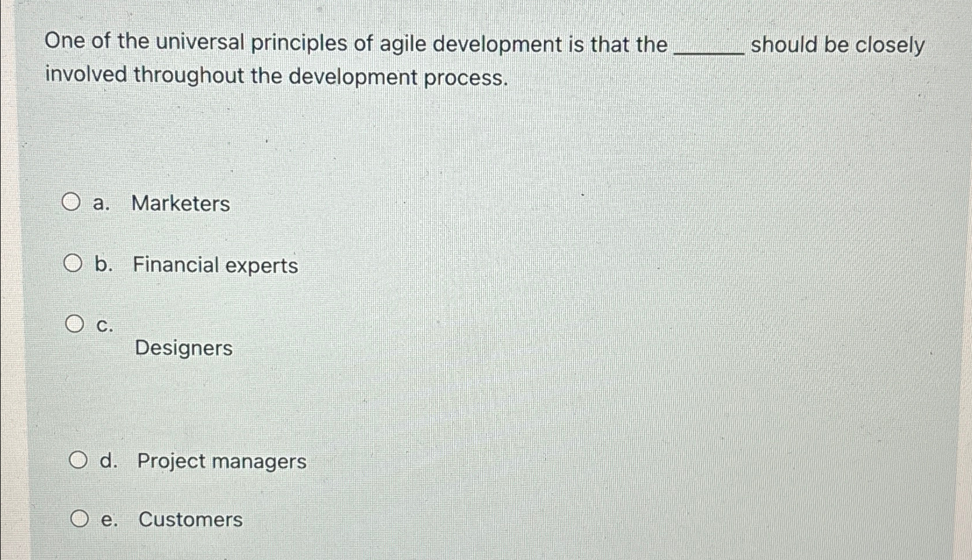Select radio button for option d
The image size is (972, 560).
click(x=78, y=460)
